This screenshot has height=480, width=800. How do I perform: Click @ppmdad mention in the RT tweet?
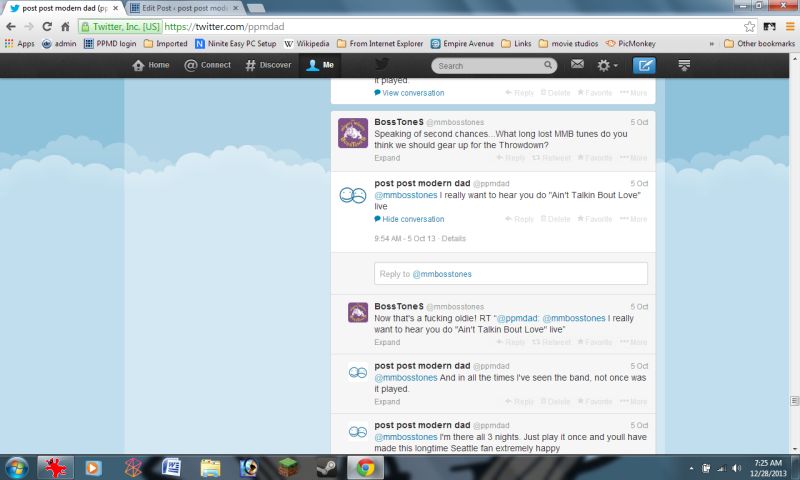click(517, 318)
